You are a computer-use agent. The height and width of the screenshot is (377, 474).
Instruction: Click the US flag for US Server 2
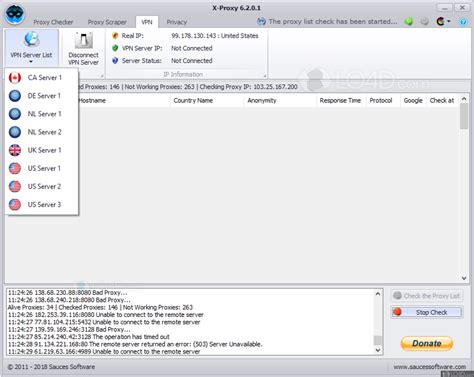(15, 186)
